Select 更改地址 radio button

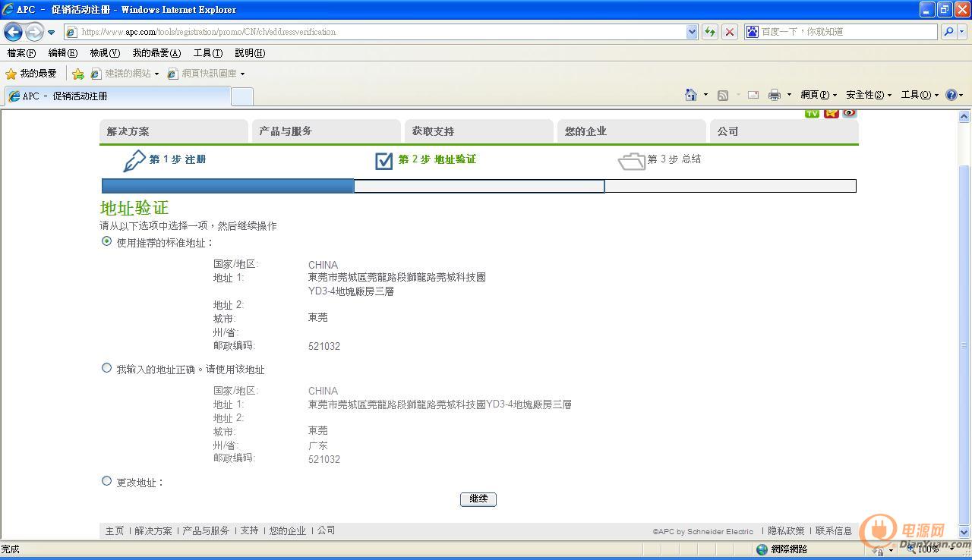106,481
